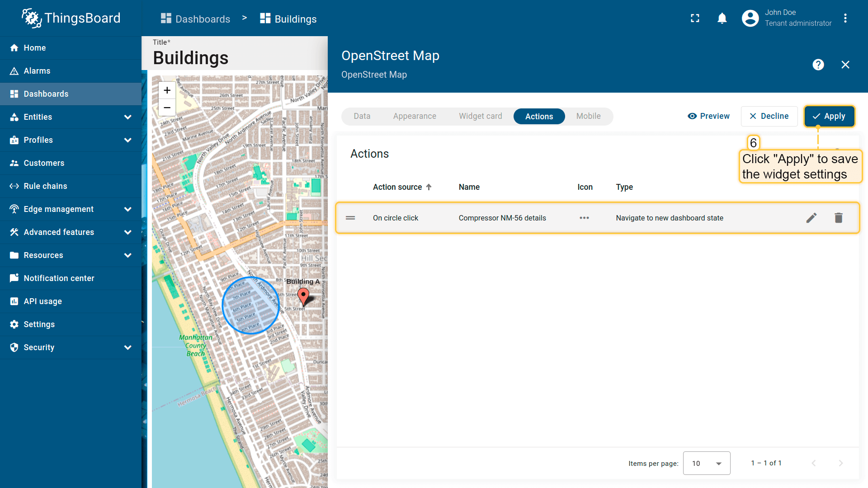Toggle fullscreen mode icon
868x488 pixels.
[695, 19]
